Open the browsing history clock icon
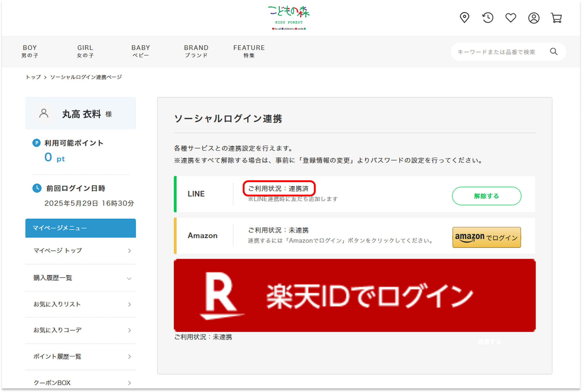582x392 pixels. [x=487, y=18]
